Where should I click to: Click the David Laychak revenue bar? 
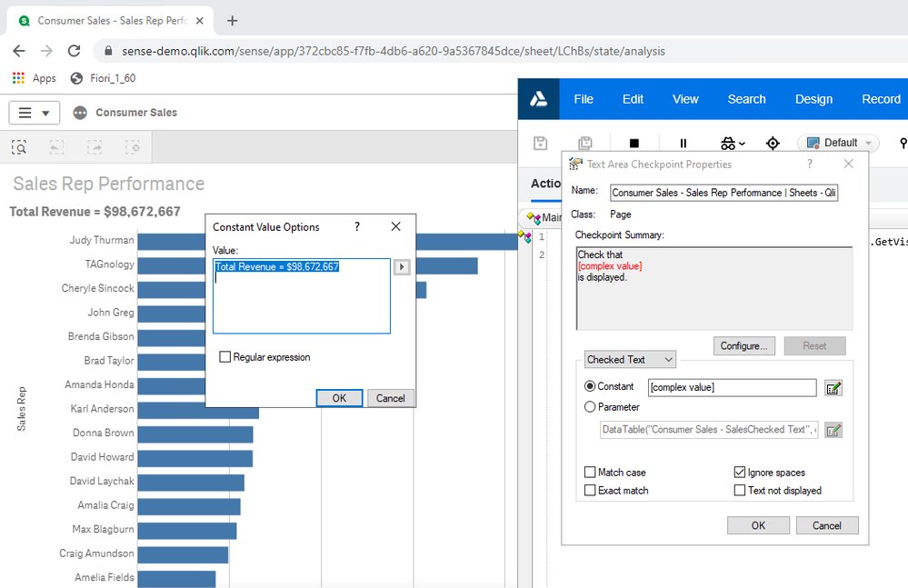point(191,482)
